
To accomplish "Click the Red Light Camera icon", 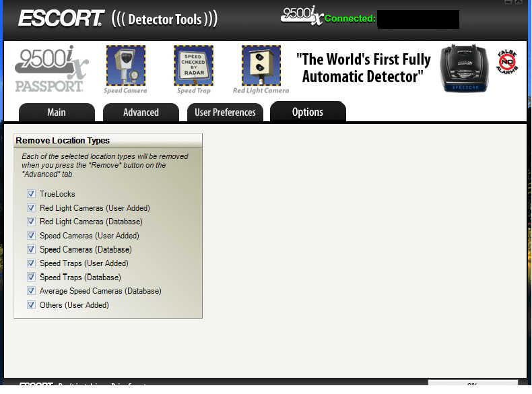I will (x=261, y=65).
